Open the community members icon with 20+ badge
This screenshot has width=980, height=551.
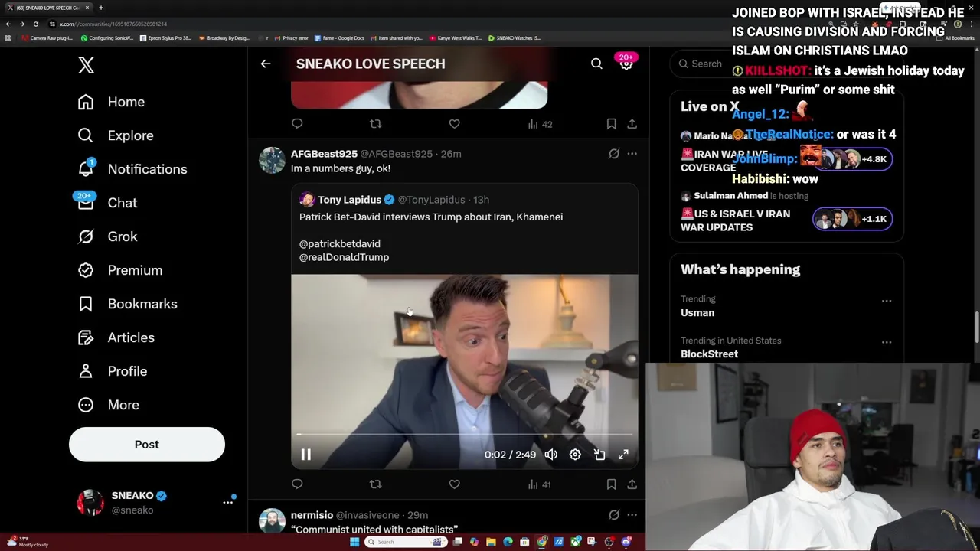pos(626,64)
